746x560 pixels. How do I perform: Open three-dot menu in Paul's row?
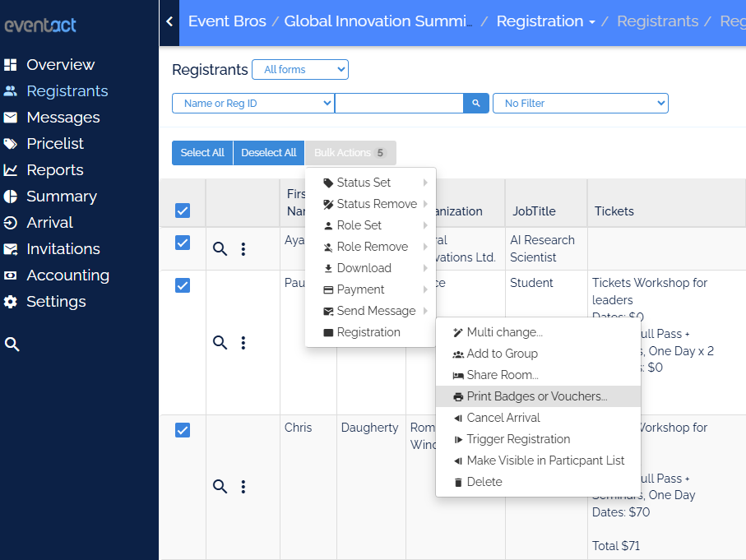pyautogui.click(x=243, y=342)
